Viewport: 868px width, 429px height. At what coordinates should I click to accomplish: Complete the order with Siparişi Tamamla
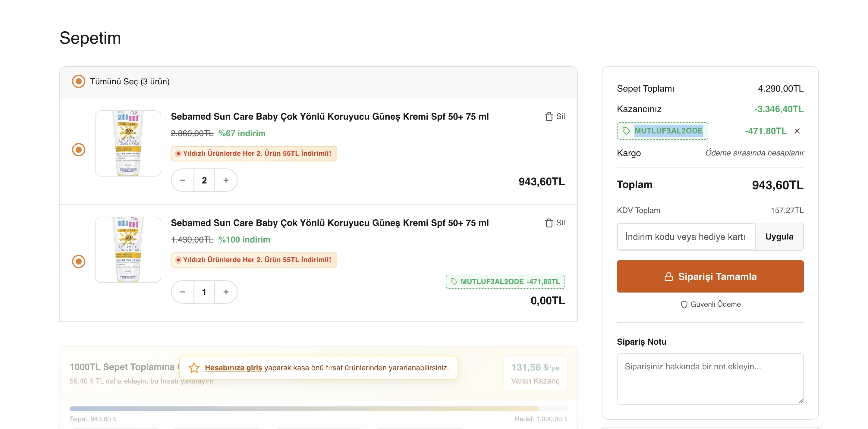coord(710,277)
